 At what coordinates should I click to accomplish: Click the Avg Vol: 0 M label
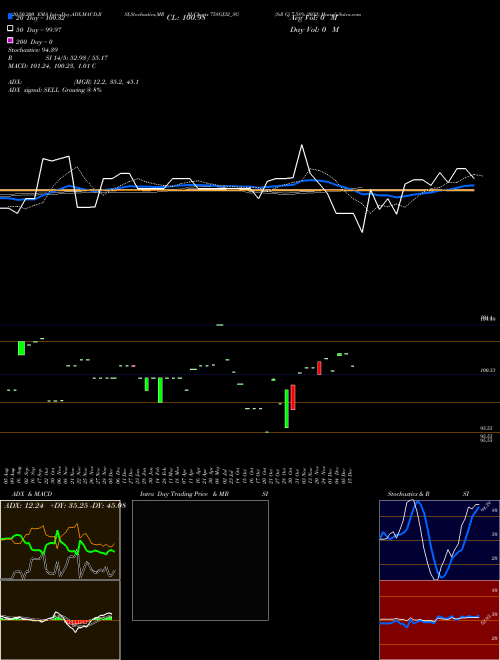click(x=314, y=18)
